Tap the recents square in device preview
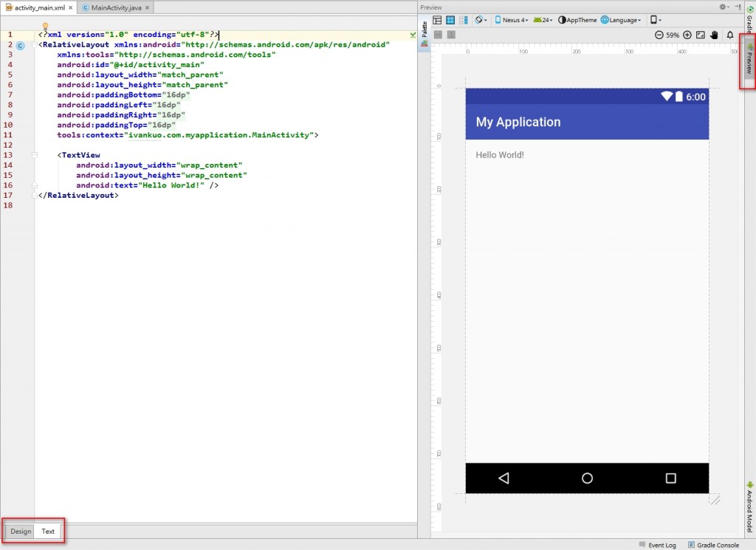Image resolution: width=756 pixels, height=550 pixels. point(670,478)
